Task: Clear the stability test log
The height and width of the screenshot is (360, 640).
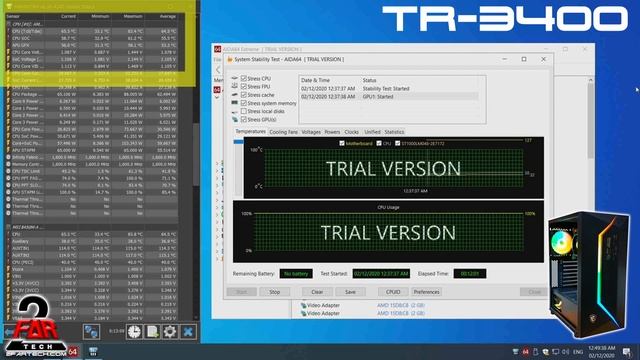Action: click(317, 292)
